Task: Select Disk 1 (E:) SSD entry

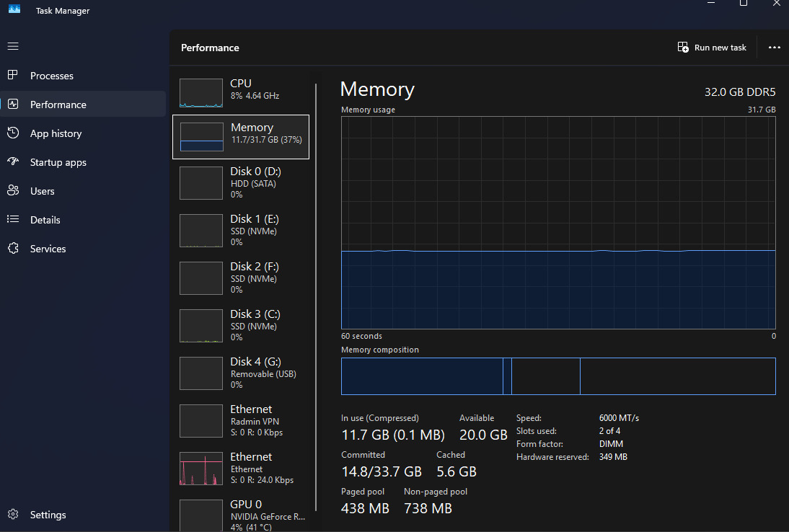Action: [x=241, y=230]
